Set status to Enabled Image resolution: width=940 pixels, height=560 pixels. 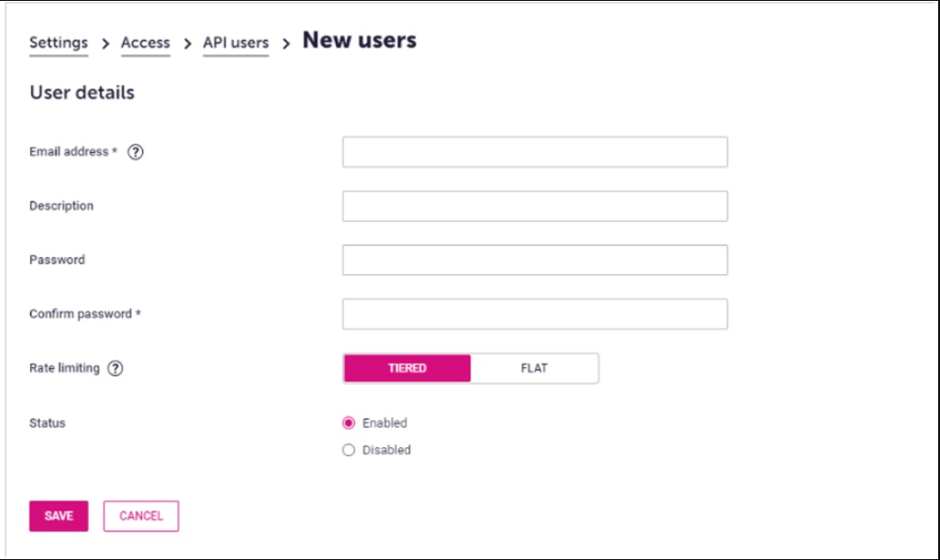pos(349,423)
